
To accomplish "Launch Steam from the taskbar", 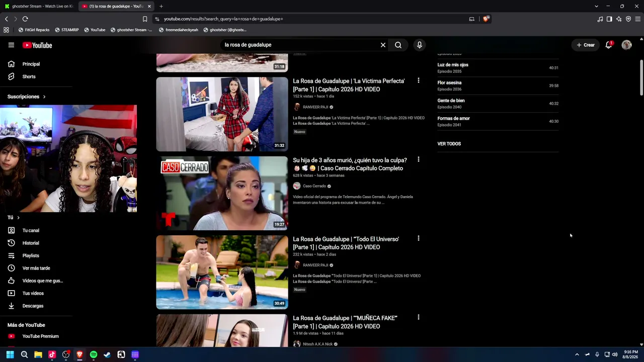I will [107, 354].
